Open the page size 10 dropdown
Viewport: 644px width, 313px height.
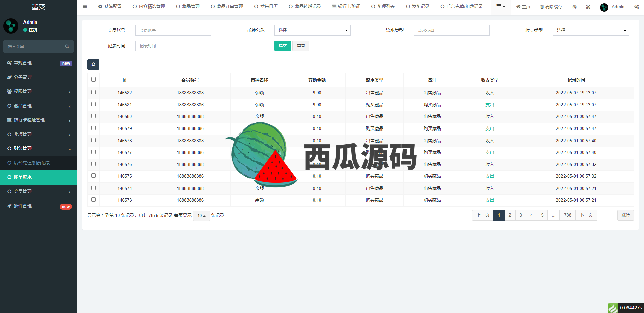point(201,216)
